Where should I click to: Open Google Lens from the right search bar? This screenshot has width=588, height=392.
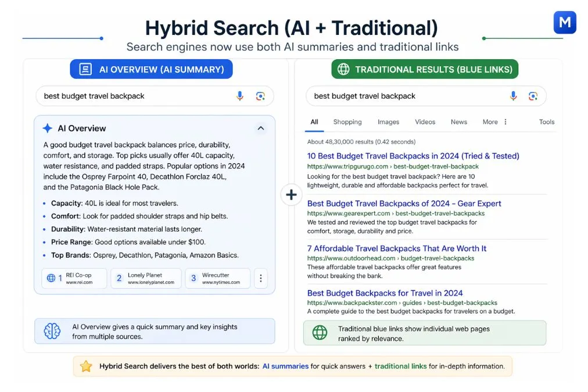[x=533, y=96]
